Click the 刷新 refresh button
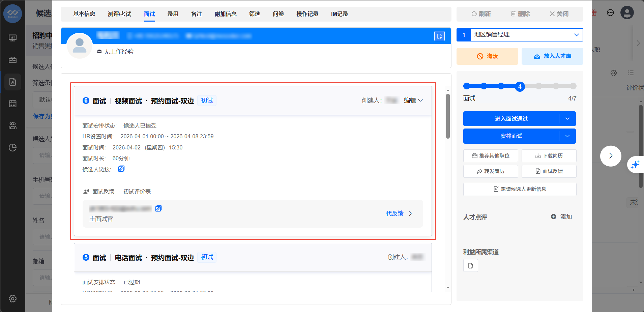 (481, 14)
